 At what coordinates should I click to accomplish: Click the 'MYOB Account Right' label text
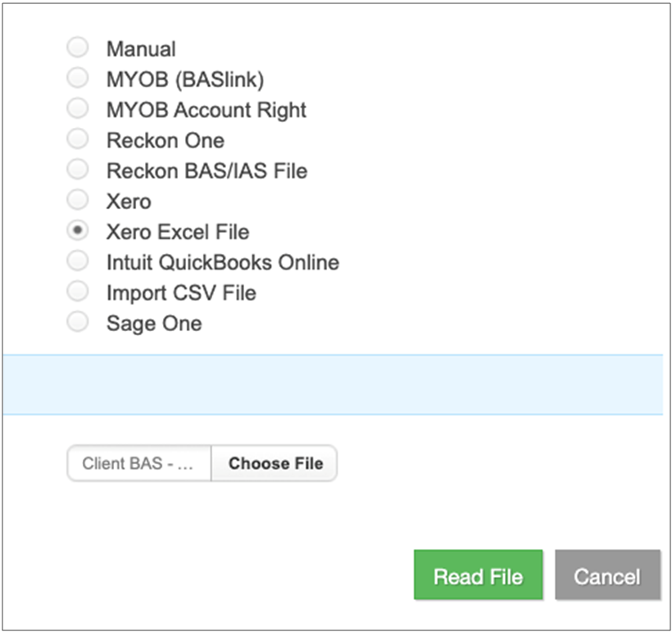point(206,110)
